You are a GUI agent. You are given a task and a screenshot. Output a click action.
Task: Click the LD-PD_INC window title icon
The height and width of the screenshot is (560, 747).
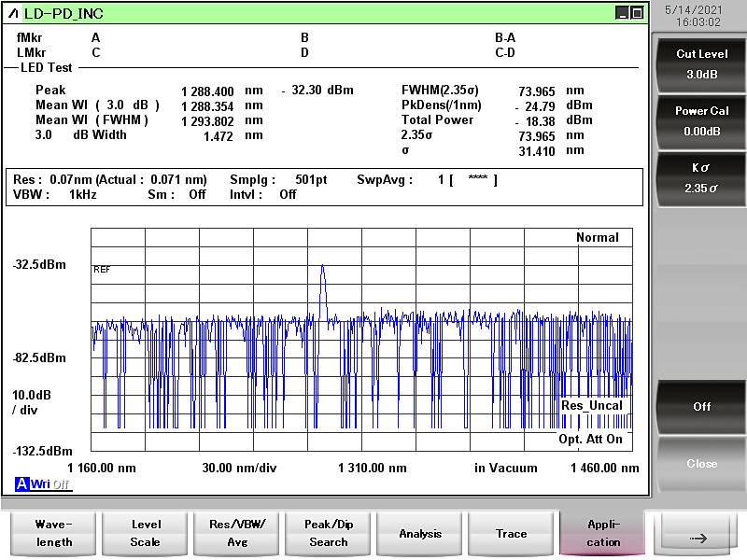click(14, 13)
